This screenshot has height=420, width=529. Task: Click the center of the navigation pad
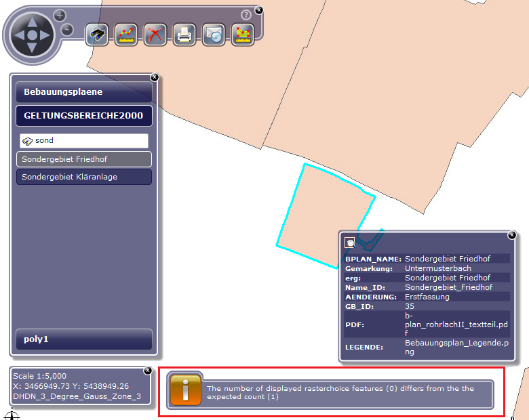[x=32, y=35]
